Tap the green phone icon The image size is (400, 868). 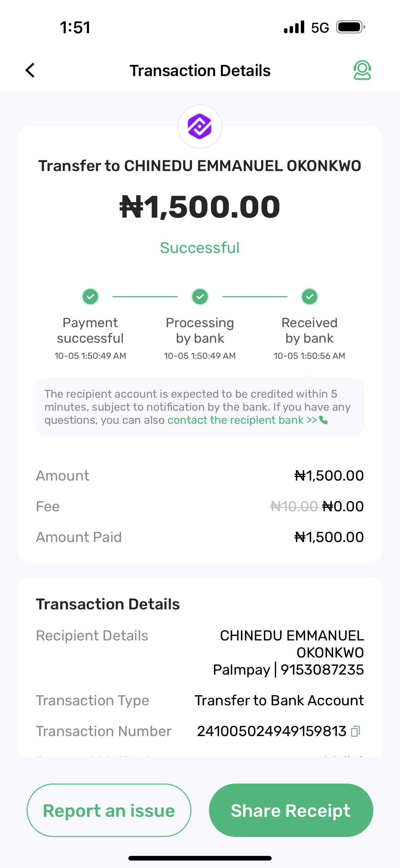(x=324, y=420)
